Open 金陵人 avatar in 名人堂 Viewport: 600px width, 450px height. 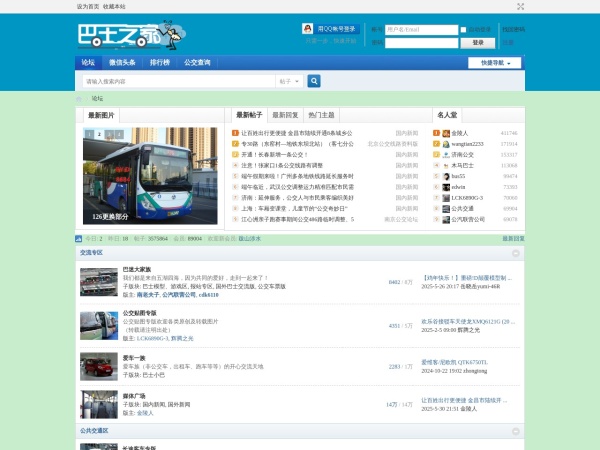pos(446,133)
